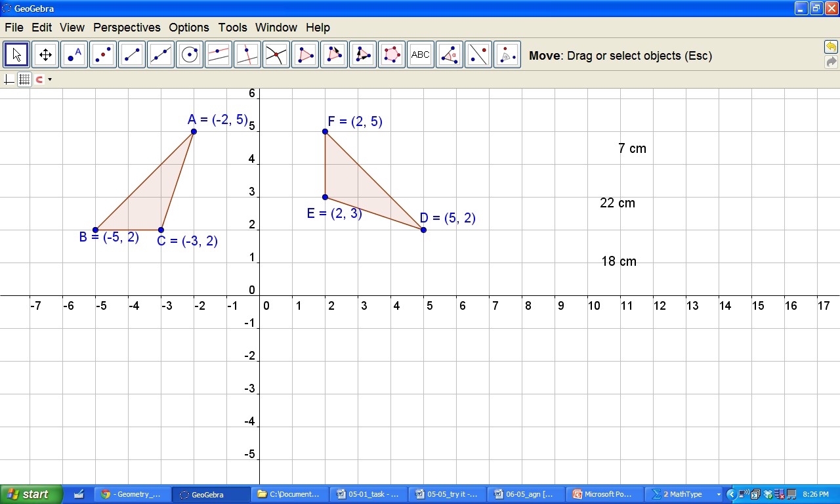Select the Vector Polygon tool
Viewport: 840px width, 504px height.
click(x=363, y=55)
